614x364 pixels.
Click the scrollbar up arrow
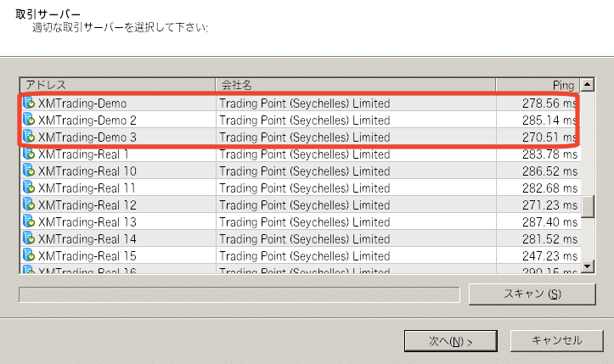pyautogui.click(x=588, y=85)
